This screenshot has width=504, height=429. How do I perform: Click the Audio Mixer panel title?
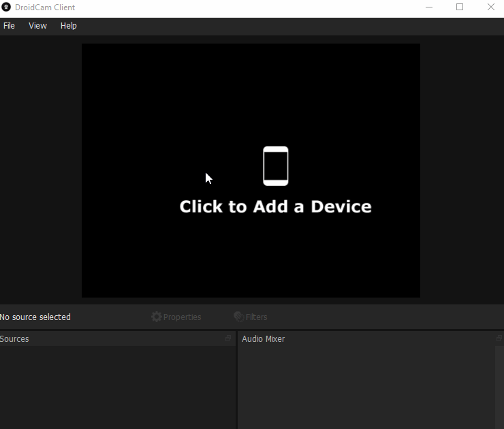coord(263,339)
